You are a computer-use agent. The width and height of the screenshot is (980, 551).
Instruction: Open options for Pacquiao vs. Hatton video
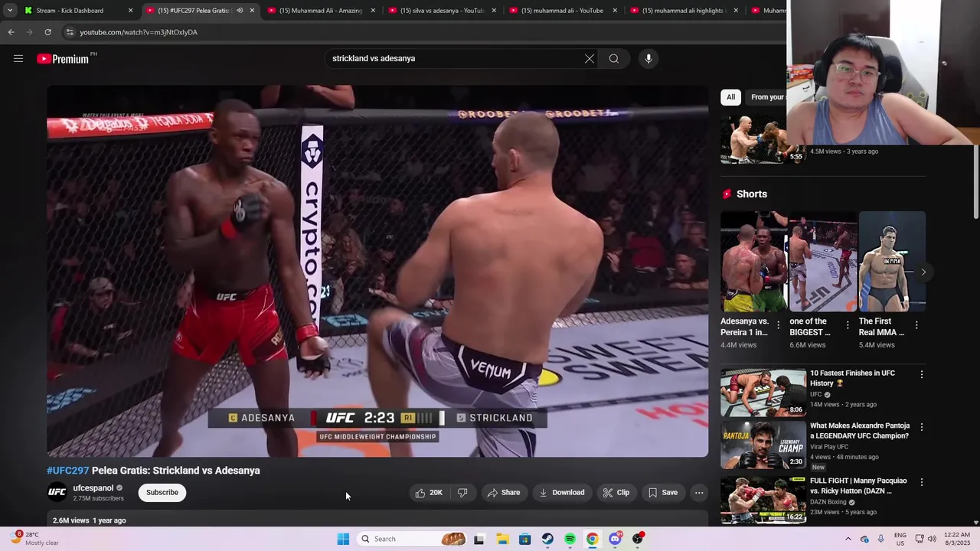pyautogui.click(x=922, y=483)
